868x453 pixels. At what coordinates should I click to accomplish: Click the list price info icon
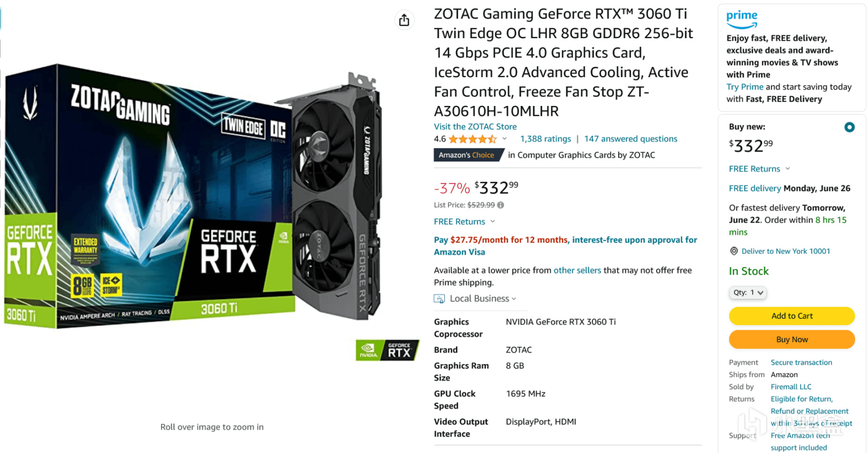501,205
